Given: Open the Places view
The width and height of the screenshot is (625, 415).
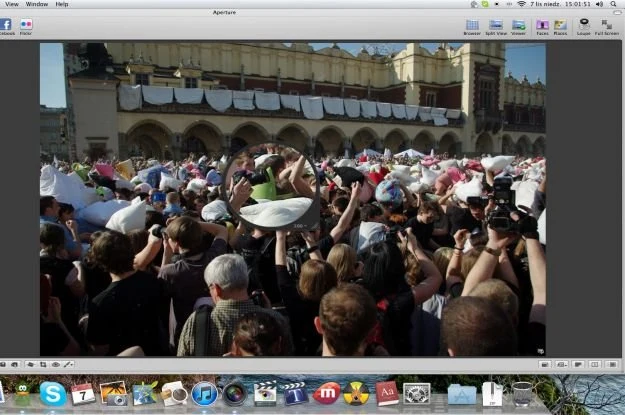Looking at the screenshot, I should pyautogui.click(x=560, y=25).
